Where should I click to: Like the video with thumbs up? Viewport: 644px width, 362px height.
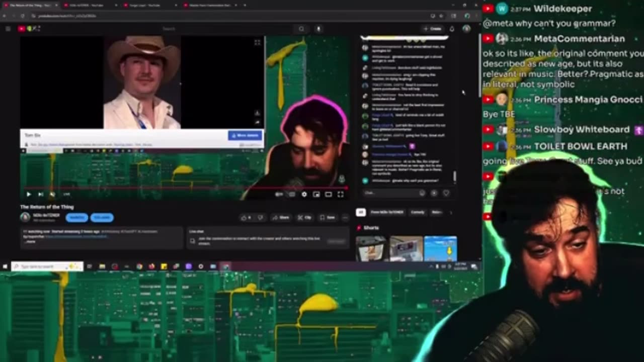246,218
